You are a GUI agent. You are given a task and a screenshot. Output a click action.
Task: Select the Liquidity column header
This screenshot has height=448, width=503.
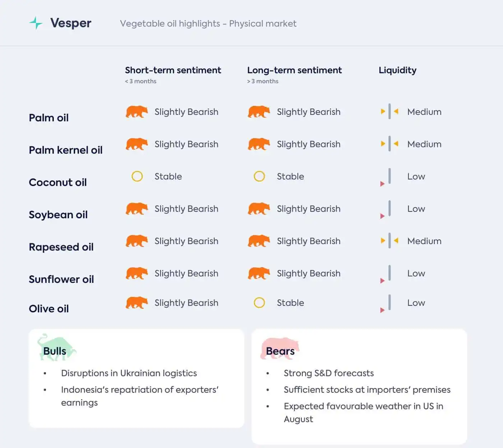(x=397, y=70)
